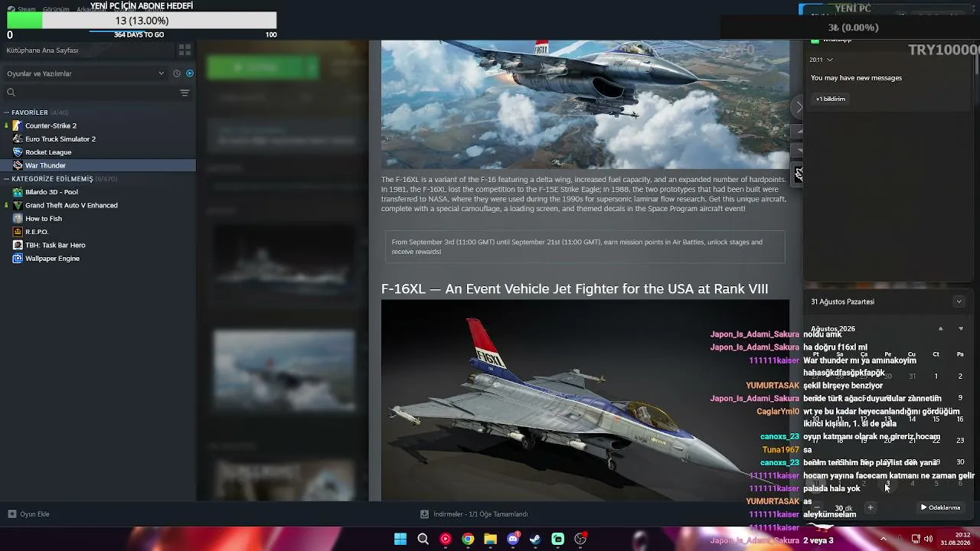Click the Wallpaper Engine app icon
Image resolution: width=980 pixels, height=551 pixels.
pyautogui.click(x=18, y=258)
